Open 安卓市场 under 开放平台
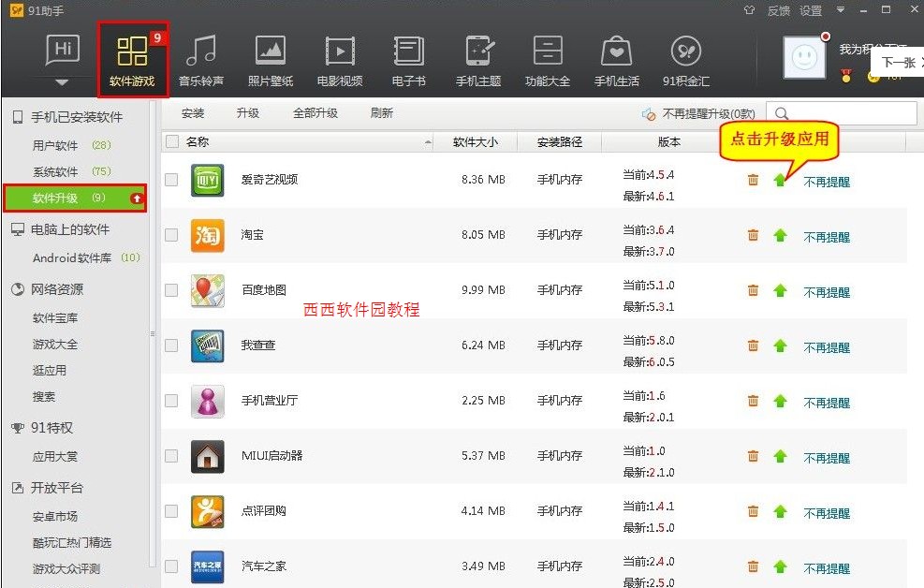The height and width of the screenshot is (588, 924). [x=55, y=517]
